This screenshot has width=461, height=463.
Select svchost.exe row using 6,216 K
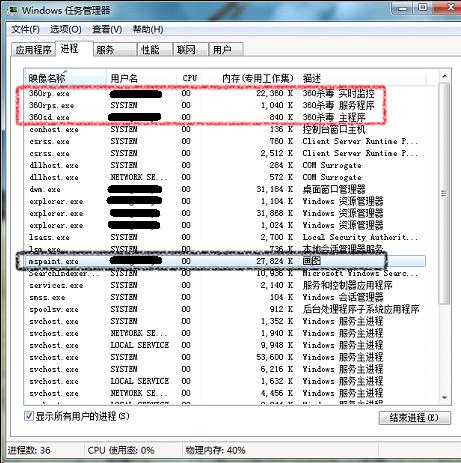[x=225, y=369]
